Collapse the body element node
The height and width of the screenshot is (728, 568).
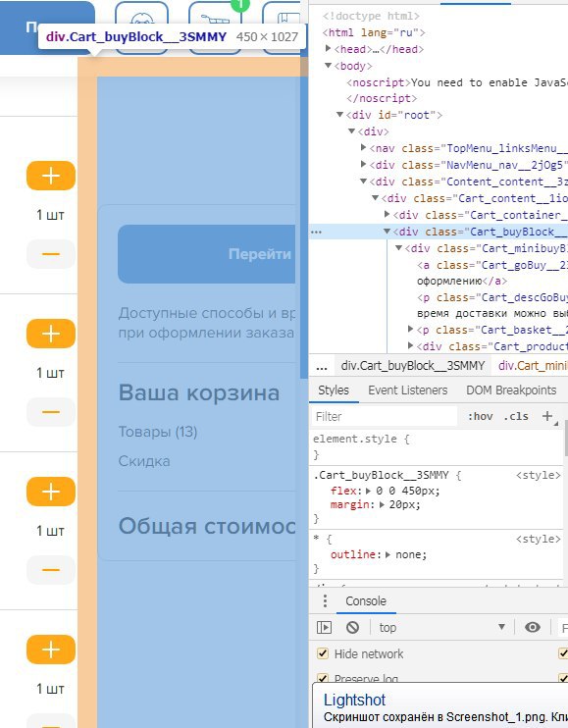pyautogui.click(x=328, y=66)
